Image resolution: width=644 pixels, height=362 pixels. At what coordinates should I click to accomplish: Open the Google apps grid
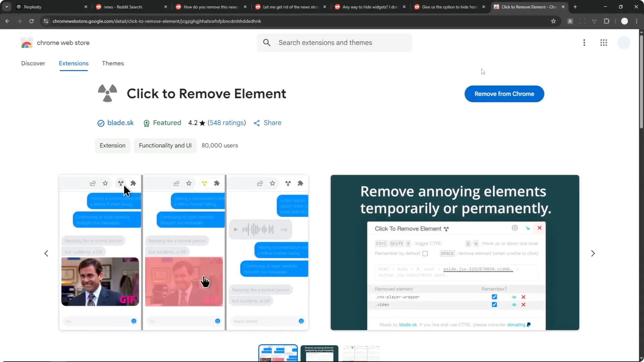click(604, 43)
